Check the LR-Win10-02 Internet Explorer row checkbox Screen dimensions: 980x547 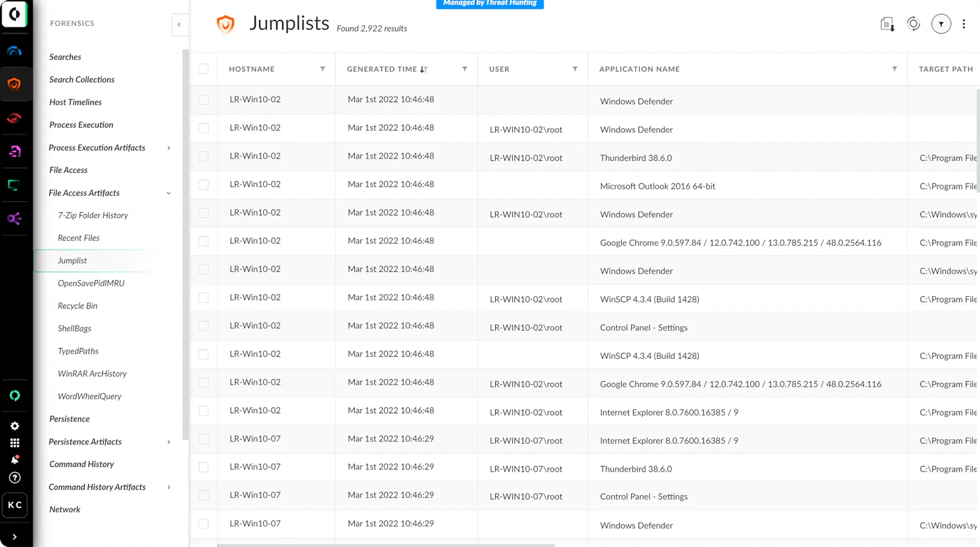point(204,410)
